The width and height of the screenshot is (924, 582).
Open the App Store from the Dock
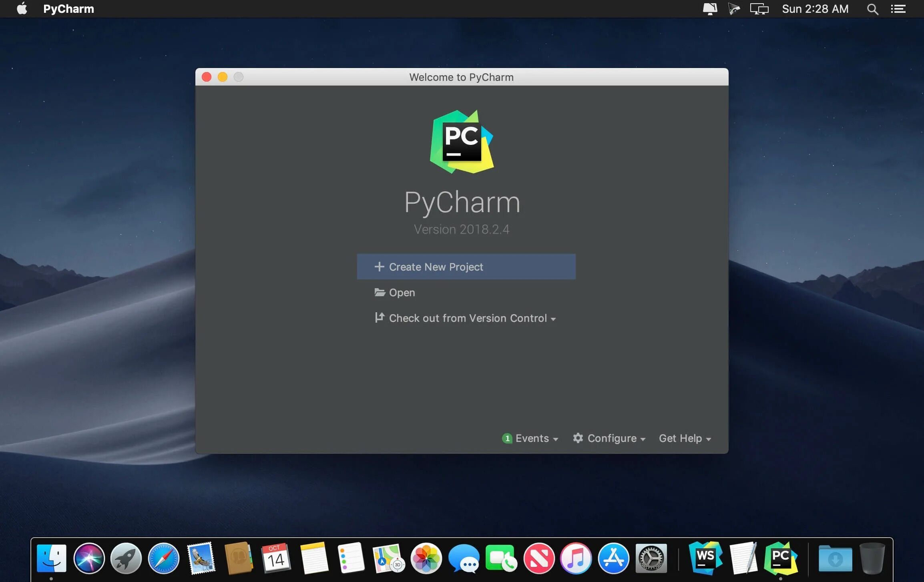pos(613,558)
